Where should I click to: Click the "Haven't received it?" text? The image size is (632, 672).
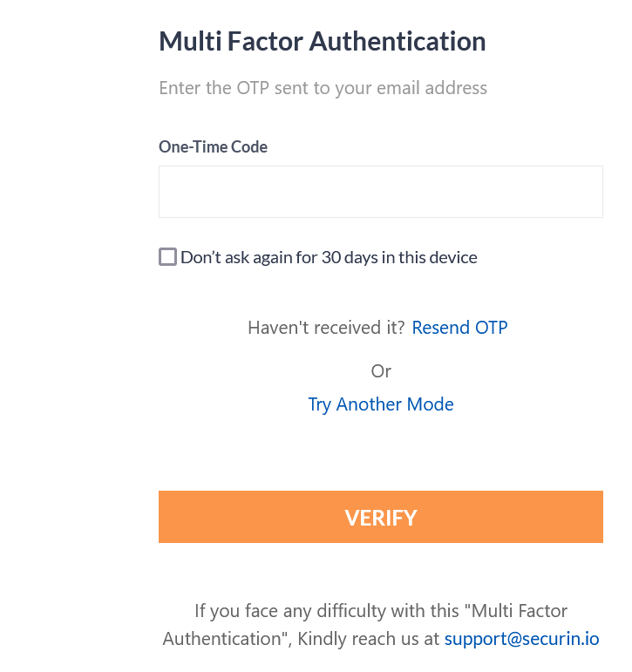[x=326, y=328]
